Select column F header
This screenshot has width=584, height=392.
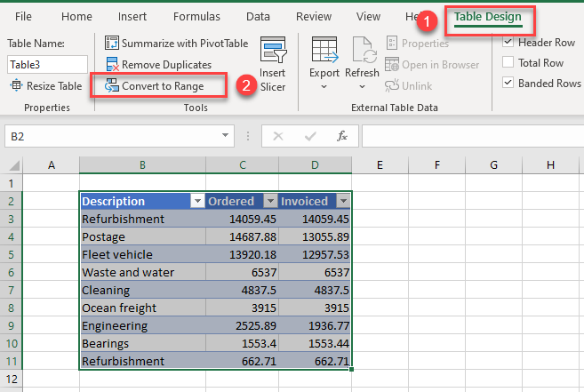(x=437, y=165)
